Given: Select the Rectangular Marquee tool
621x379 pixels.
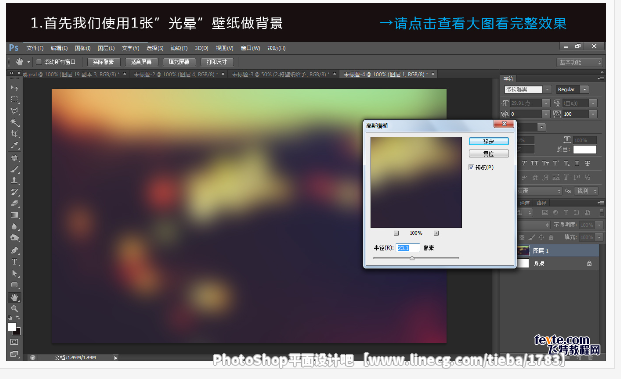Looking at the screenshot, I should pos(14,99).
